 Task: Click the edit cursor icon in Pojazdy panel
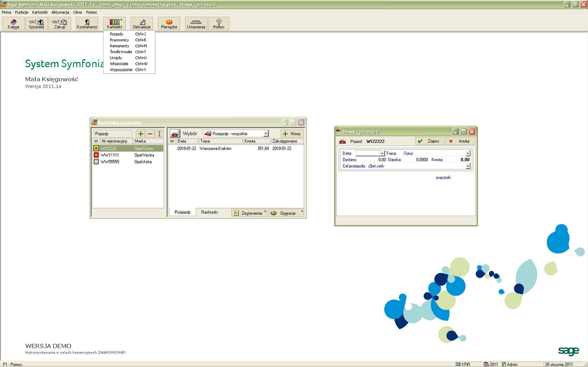click(159, 134)
